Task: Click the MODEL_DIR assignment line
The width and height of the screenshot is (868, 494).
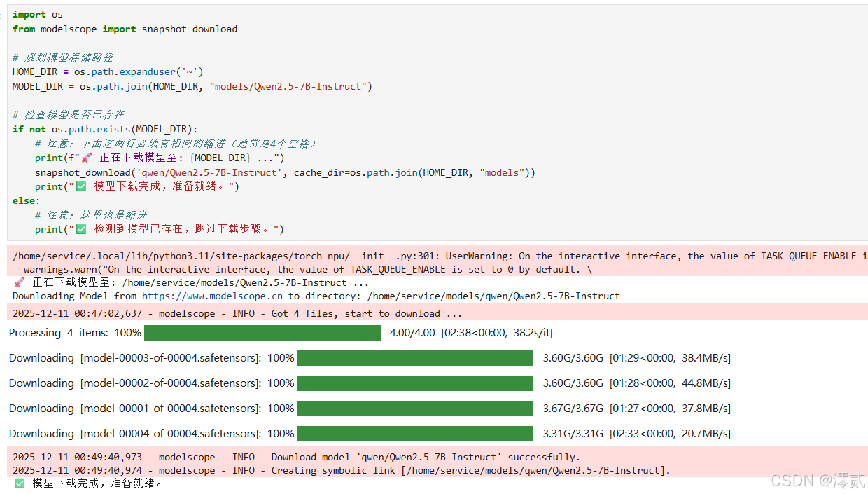Action: (192, 86)
